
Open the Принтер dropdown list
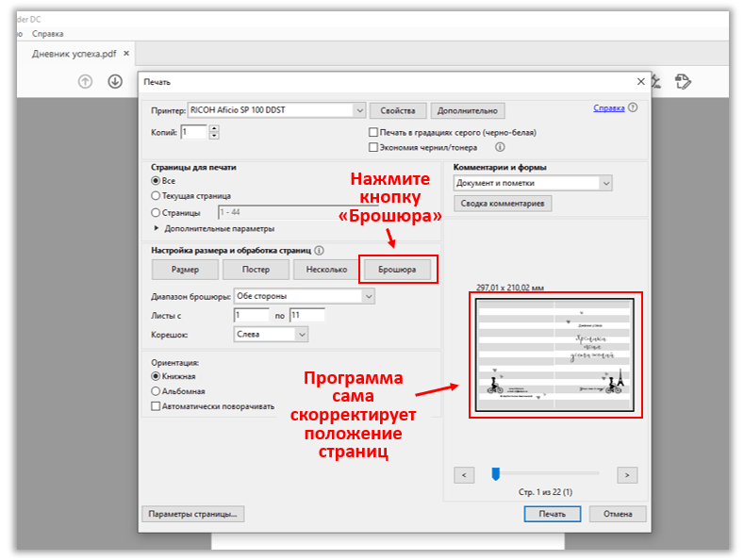pyautogui.click(x=276, y=110)
